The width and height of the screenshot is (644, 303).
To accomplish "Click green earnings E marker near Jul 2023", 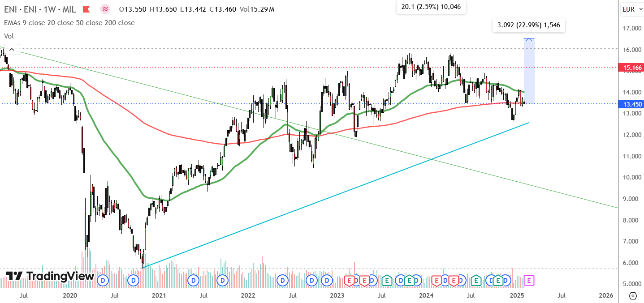I will click(x=386, y=281).
